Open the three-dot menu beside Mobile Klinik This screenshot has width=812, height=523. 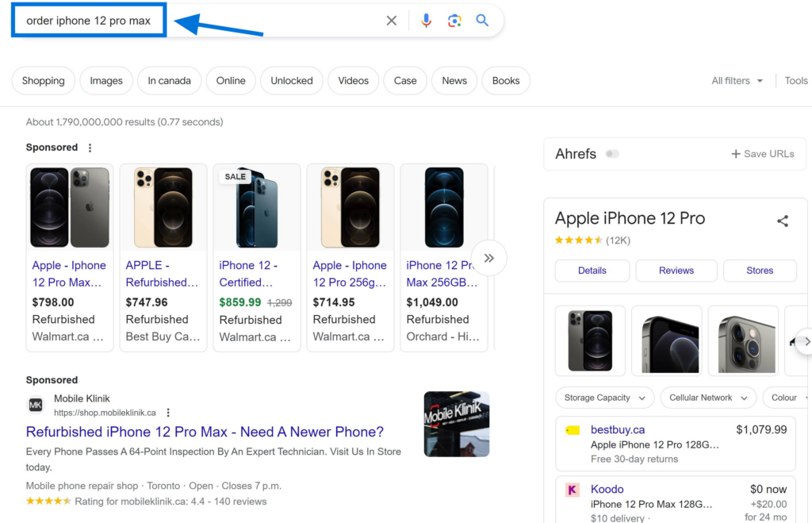(168, 413)
